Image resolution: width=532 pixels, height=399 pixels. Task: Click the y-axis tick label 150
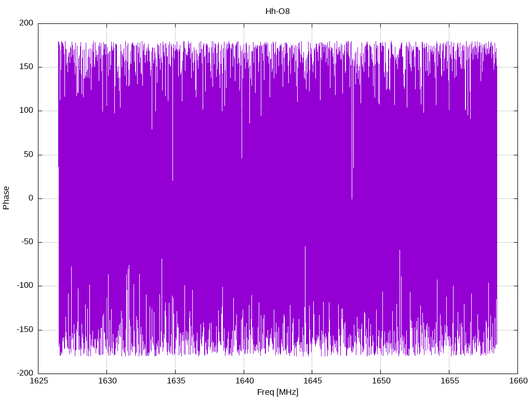(26, 66)
